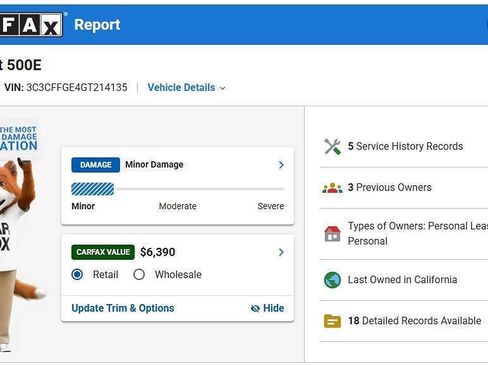This screenshot has height=366, width=488.
Task: Expand the Vehicle Details dropdown
Action: tap(186, 88)
